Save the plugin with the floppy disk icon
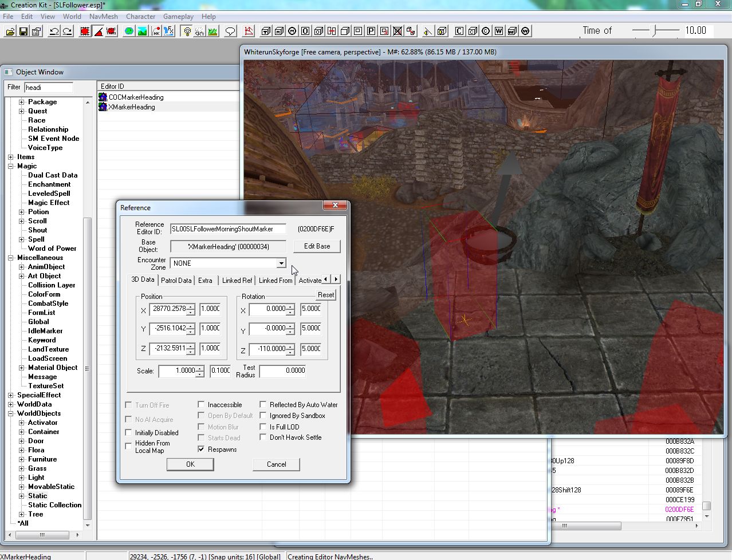The image size is (732, 560). (23, 31)
